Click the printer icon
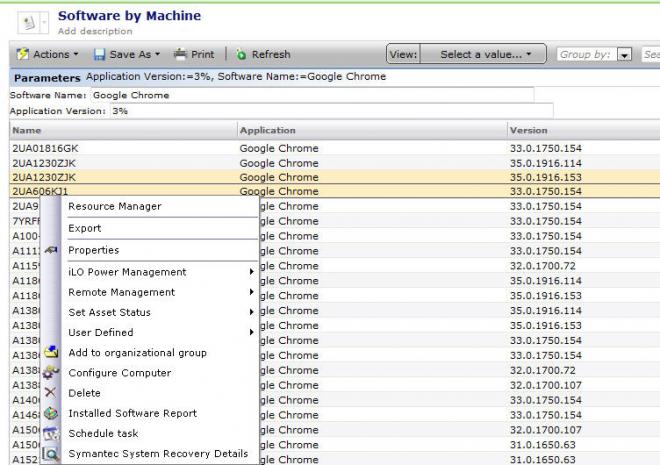Screen dimensions: 660x465 180,54
